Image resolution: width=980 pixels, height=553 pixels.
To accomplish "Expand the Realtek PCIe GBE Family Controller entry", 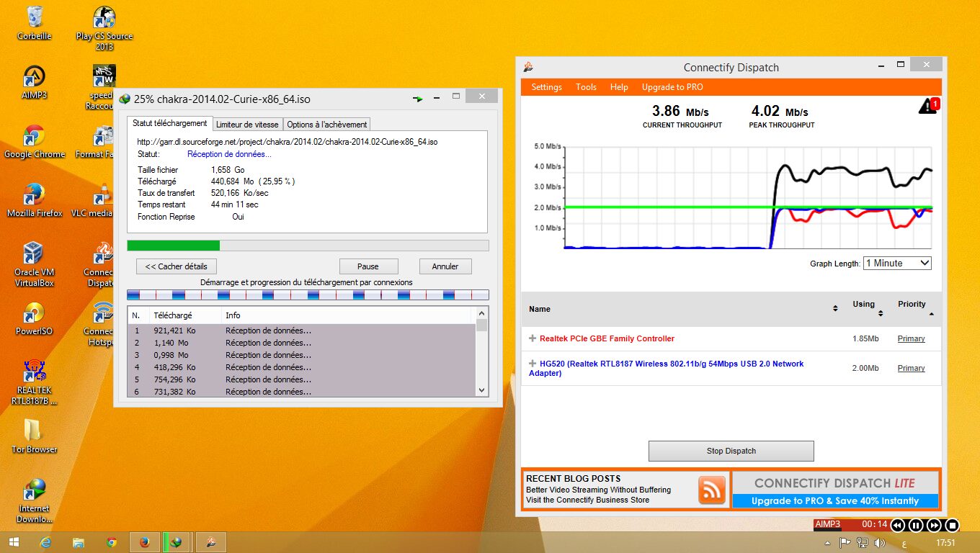I will (533, 338).
